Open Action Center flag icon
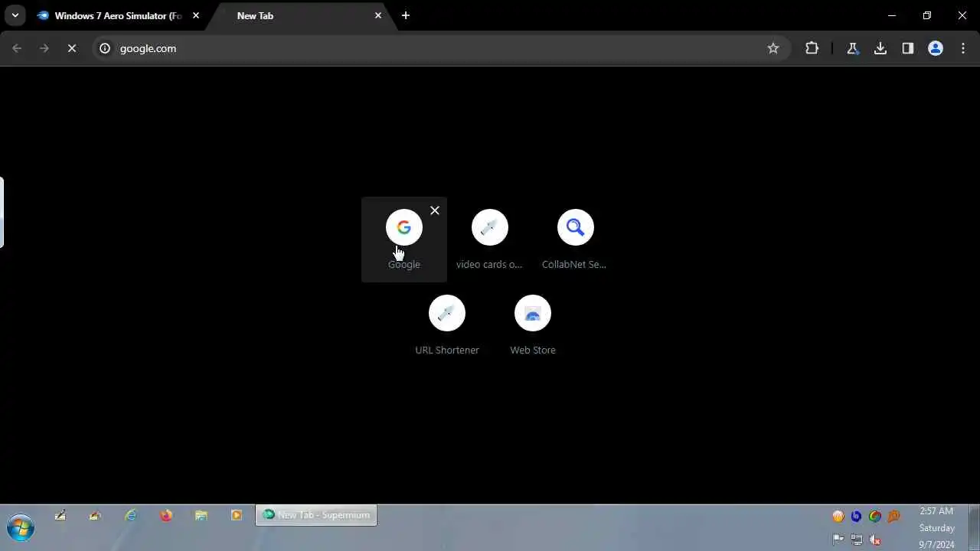This screenshot has width=980, height=551. [x=838, y=540]
